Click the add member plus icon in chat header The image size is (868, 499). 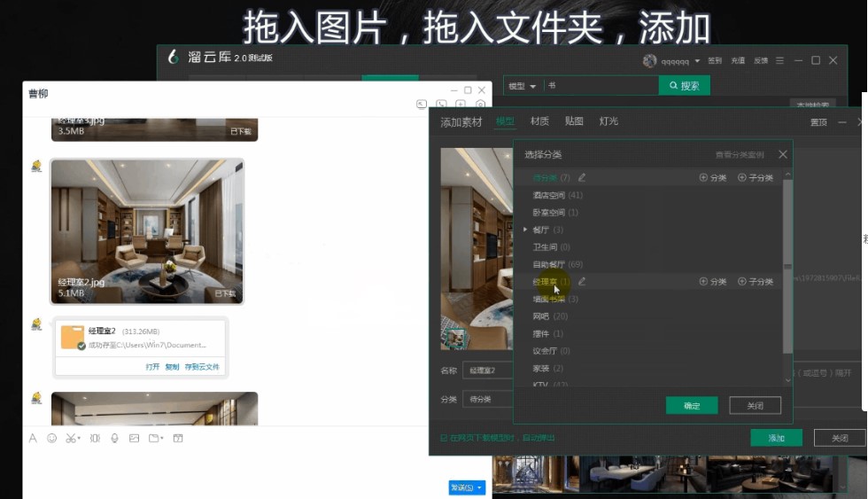[461, 104]
